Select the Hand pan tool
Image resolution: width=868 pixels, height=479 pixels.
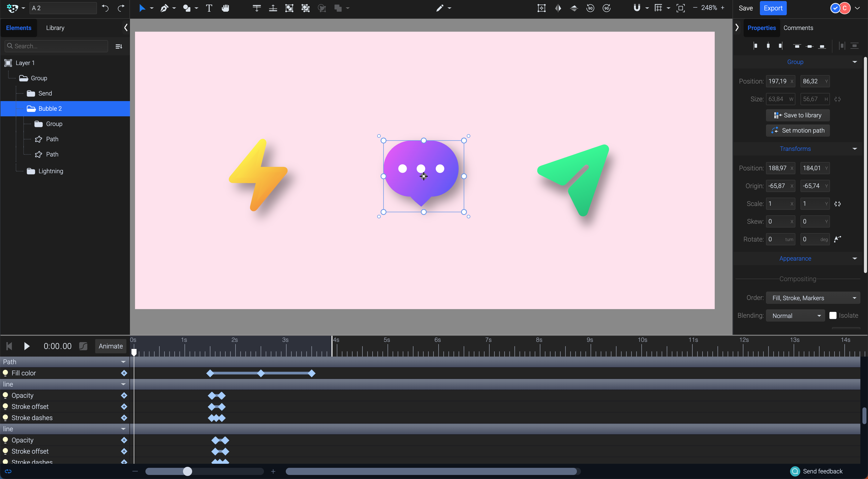[225, 8]
